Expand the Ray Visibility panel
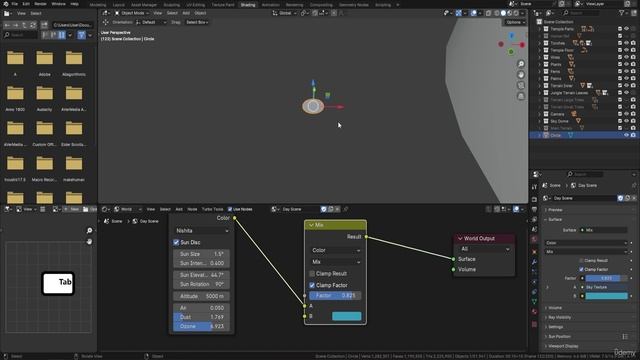 pyautogui.click(x=559, y=318)
